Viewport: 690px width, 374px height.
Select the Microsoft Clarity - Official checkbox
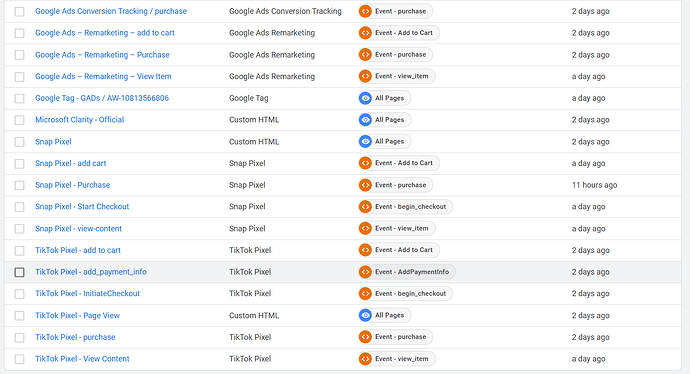(x=19, y=120)
